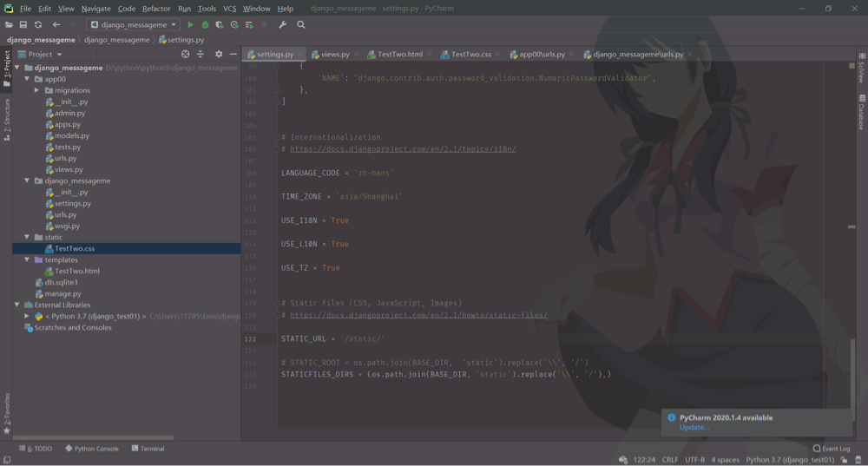Open the VCS menu

coord(229,9)
